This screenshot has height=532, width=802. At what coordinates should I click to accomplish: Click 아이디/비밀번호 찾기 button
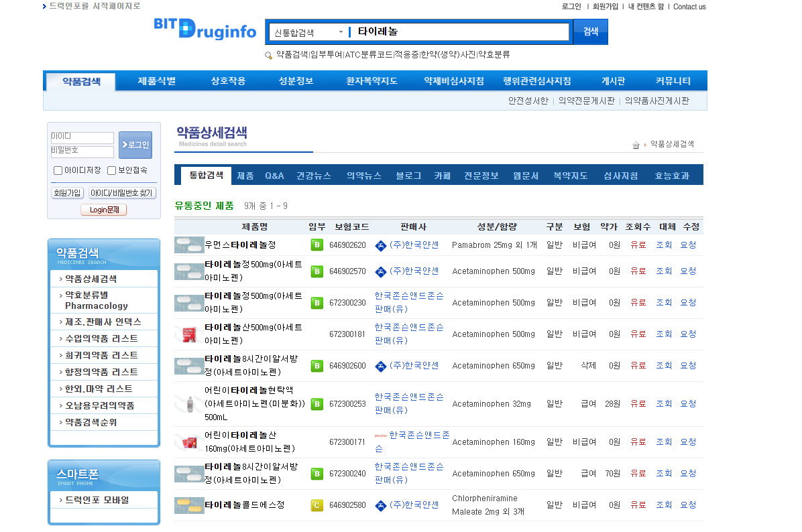(122, 193)
